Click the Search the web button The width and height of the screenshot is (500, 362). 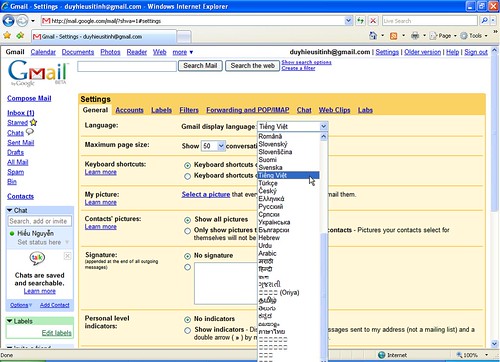click(252, 66)
